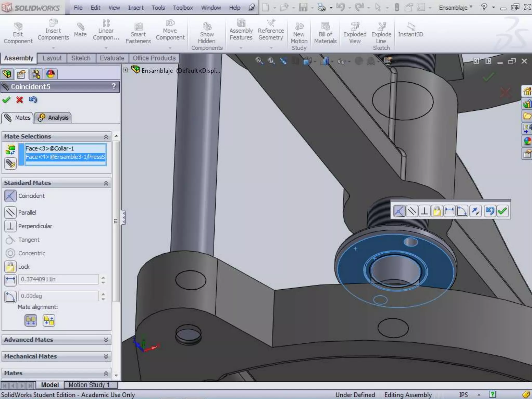Select the Perpendicular standard mate

point(10,226)
